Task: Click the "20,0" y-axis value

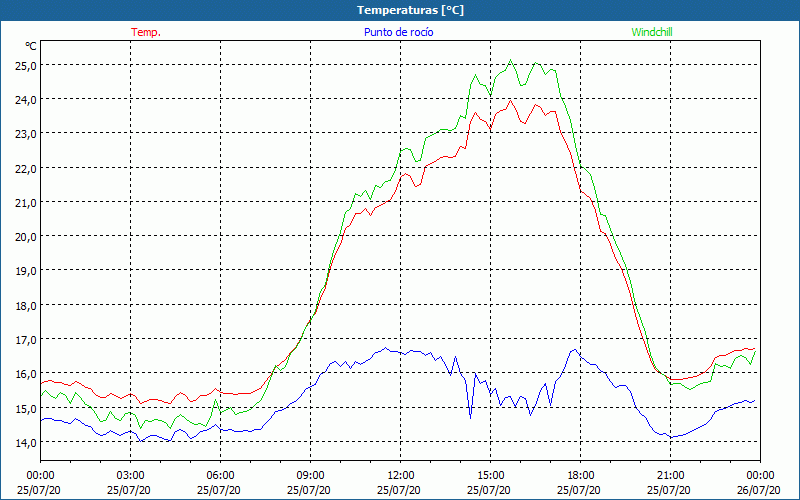Action: click(x=26, y=237)
